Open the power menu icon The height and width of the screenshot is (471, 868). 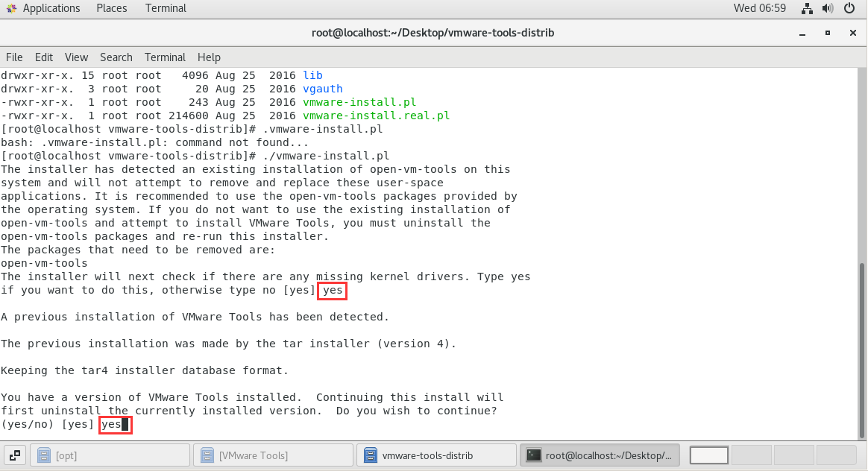(849, 8)
